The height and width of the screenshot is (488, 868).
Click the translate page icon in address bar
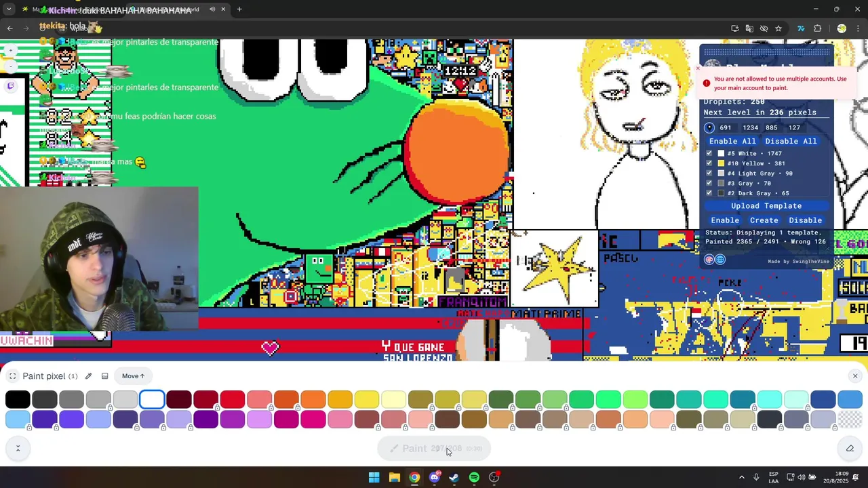[x=749, y=28]
